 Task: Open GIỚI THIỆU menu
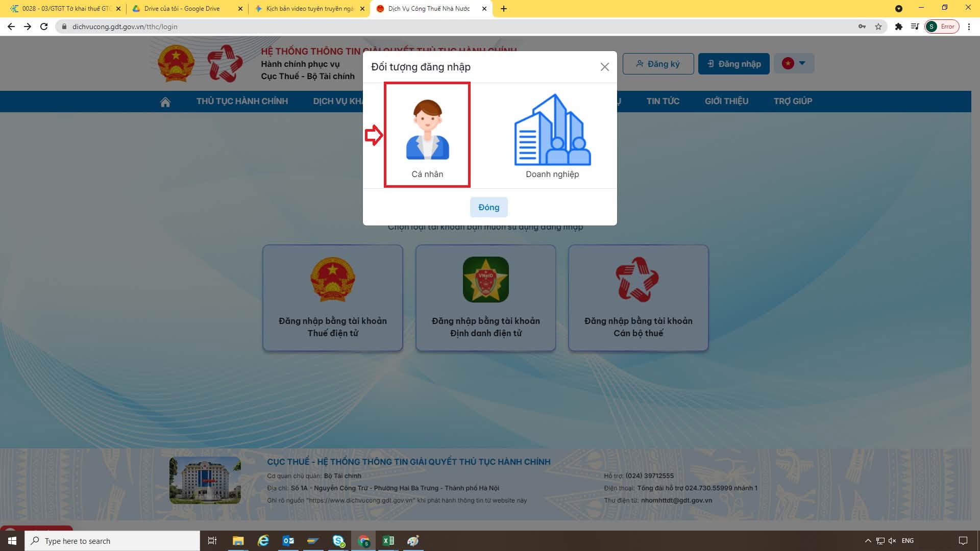726,101
